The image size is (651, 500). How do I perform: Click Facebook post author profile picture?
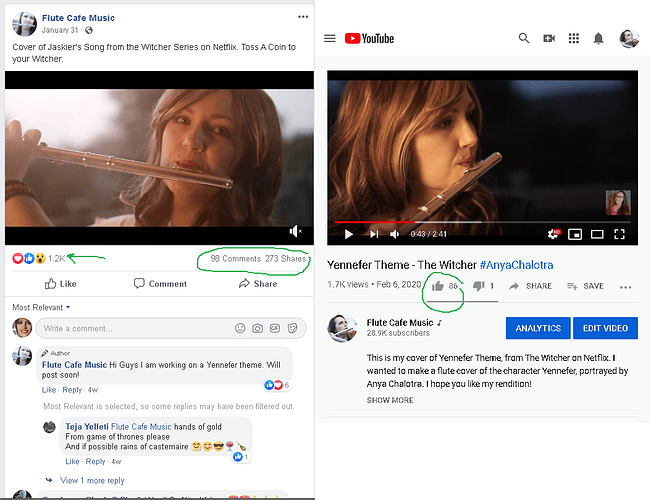tap(24, 24)
